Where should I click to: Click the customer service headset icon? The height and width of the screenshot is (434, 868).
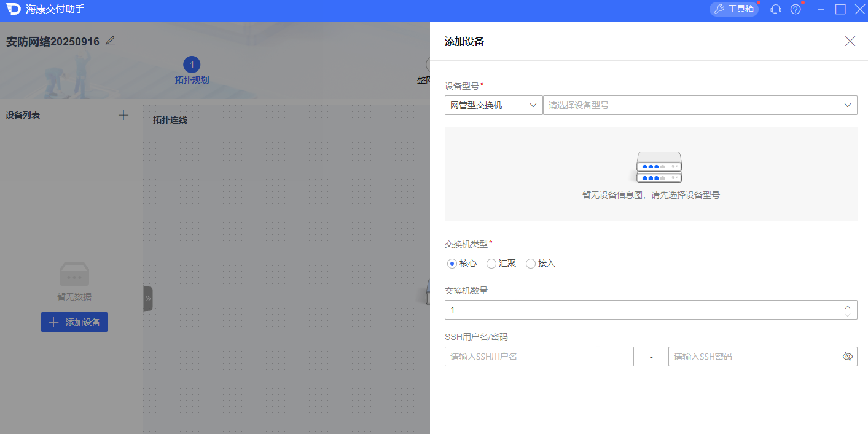[x=776, y=9]
